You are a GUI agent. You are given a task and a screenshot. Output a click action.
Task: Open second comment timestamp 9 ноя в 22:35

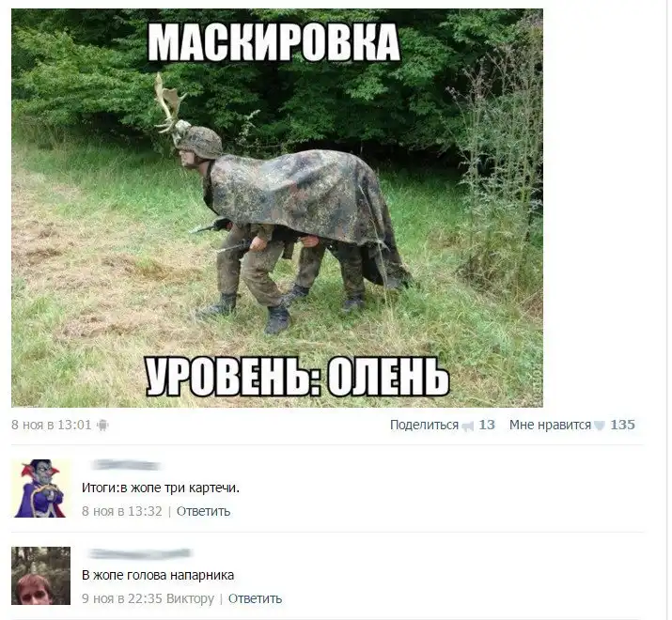click(x=122, y=598)
